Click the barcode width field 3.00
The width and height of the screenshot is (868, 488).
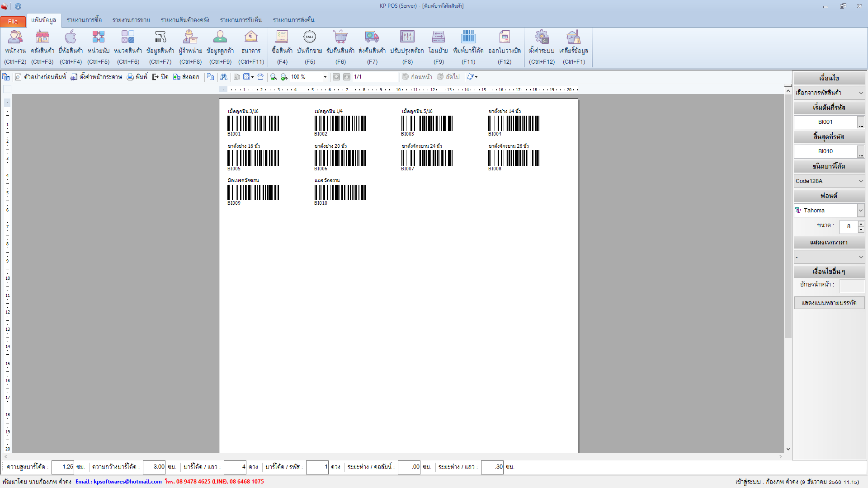click(154, 467)
